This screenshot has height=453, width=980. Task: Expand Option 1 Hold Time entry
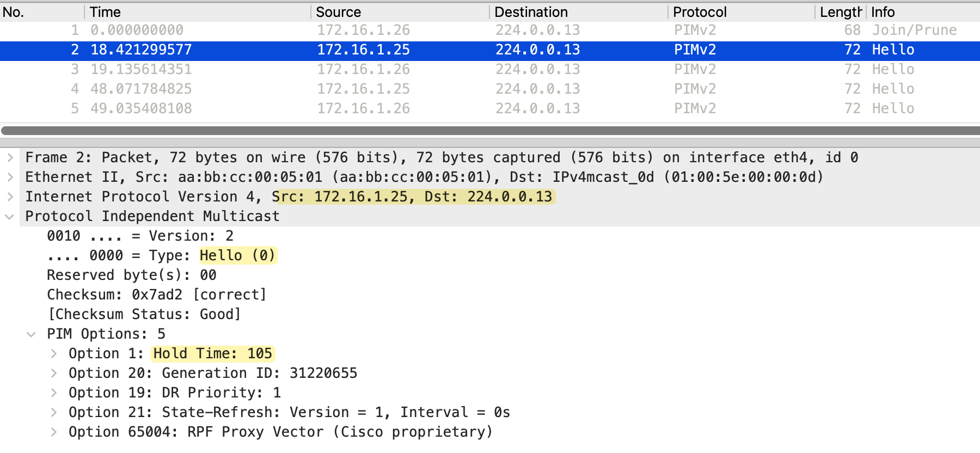(53, 354)
